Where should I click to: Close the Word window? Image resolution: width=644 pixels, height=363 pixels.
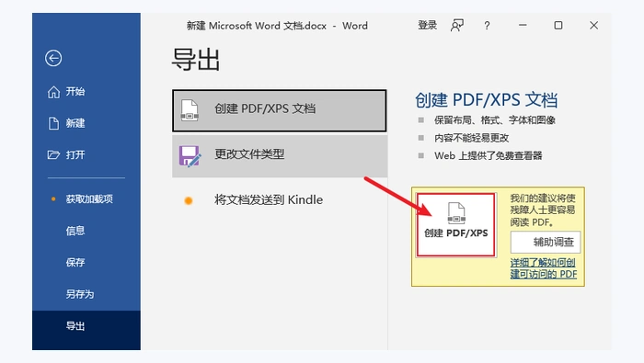coord(594,26)
